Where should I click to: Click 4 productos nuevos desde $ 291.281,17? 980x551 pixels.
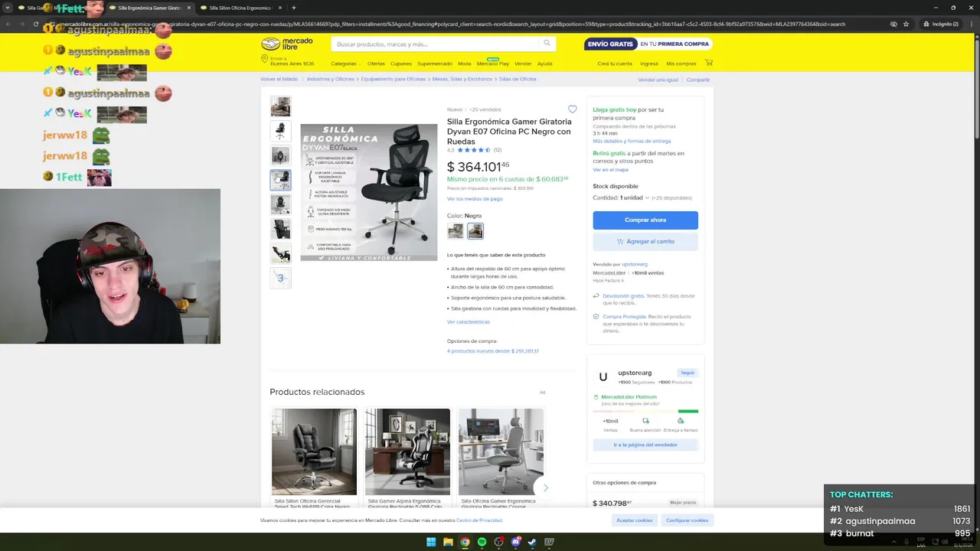pos(493,351)
